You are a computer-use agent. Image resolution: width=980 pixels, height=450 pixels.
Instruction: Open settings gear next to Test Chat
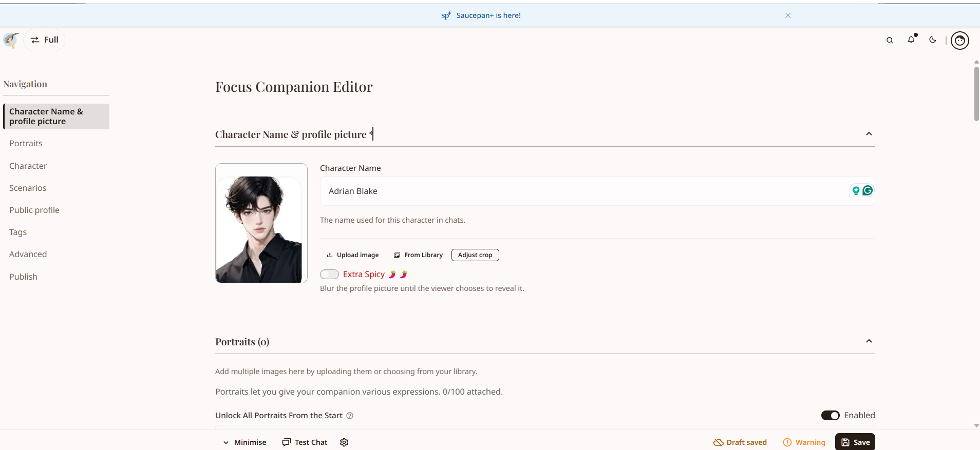344,442
